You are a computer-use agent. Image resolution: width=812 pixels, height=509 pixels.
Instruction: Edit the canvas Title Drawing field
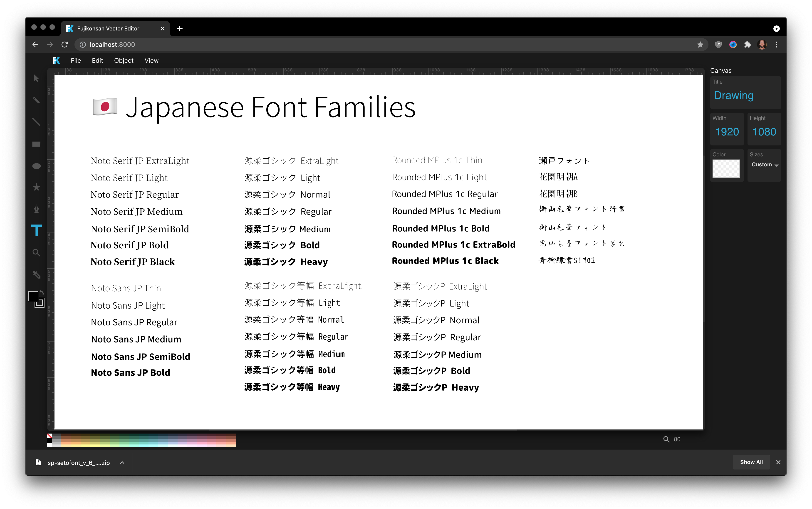tap(745, 96)
